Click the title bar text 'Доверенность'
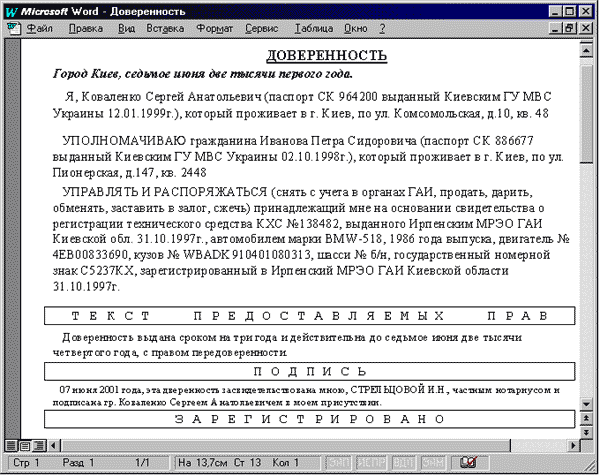The height and width of the screenshot is (476, 600). pyautogui.click(x=148, y=11)
